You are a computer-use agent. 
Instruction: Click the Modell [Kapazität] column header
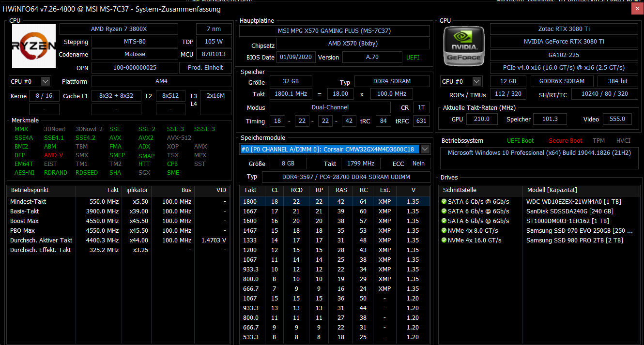point(581,190)
